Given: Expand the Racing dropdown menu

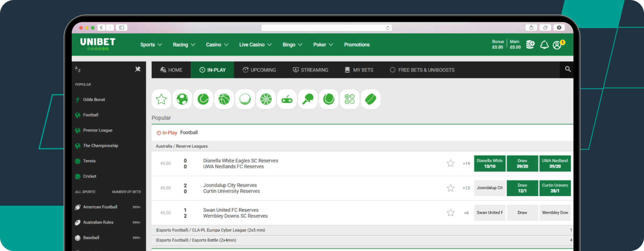Looking at the screenshot, I should tap(184, 45).
